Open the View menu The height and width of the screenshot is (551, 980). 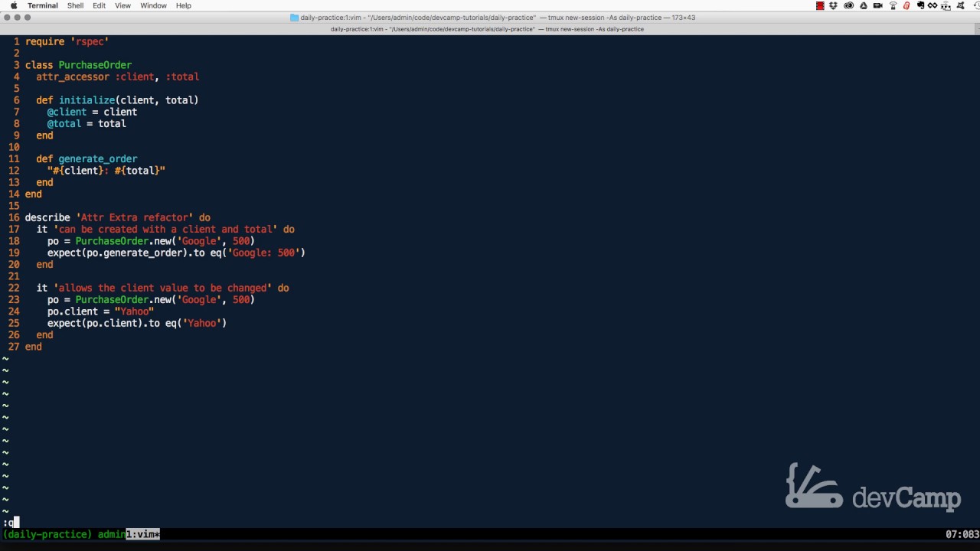[122, 5]
